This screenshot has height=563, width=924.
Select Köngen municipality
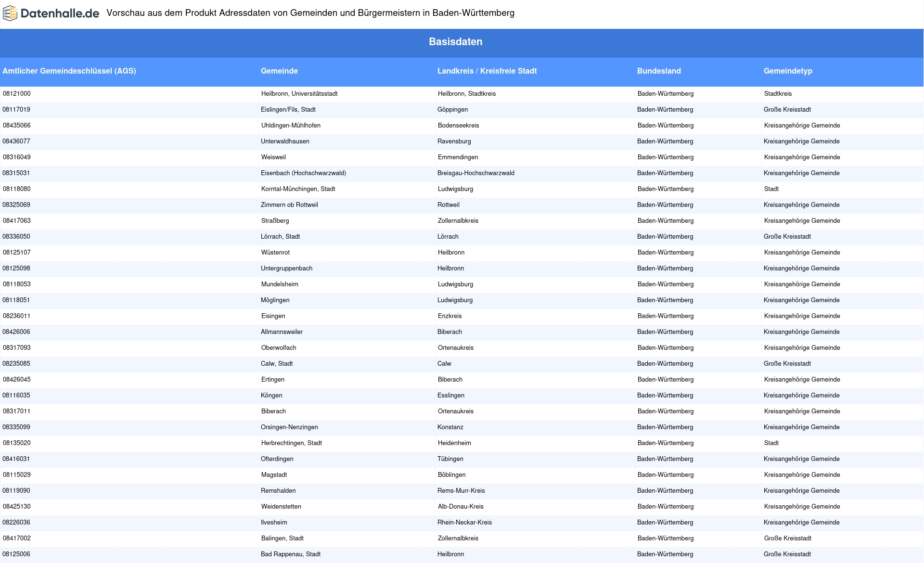tap(271, 396)
